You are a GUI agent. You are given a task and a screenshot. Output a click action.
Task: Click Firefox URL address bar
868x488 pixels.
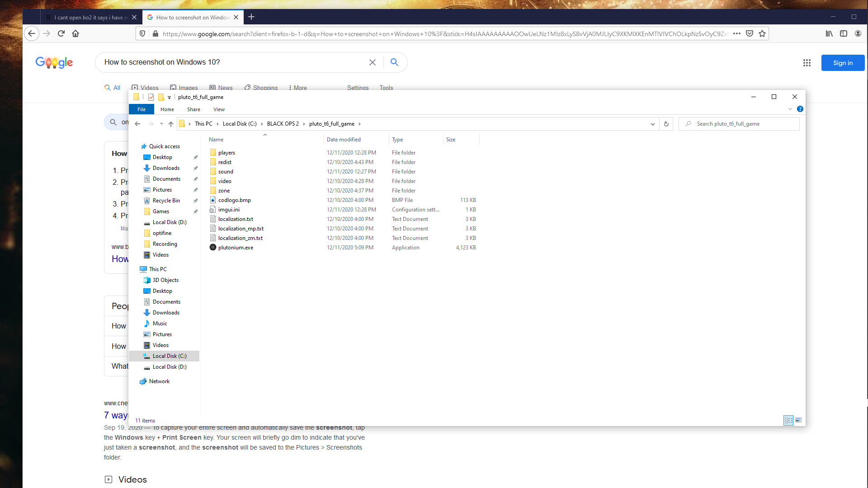tap(445, 34)
